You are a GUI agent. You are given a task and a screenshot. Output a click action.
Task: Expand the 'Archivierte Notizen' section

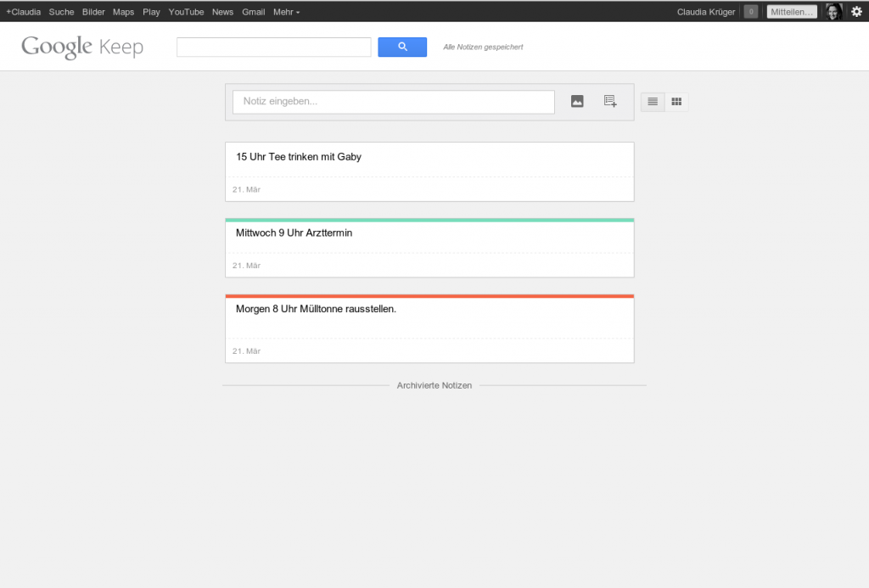tap(434, 385)
